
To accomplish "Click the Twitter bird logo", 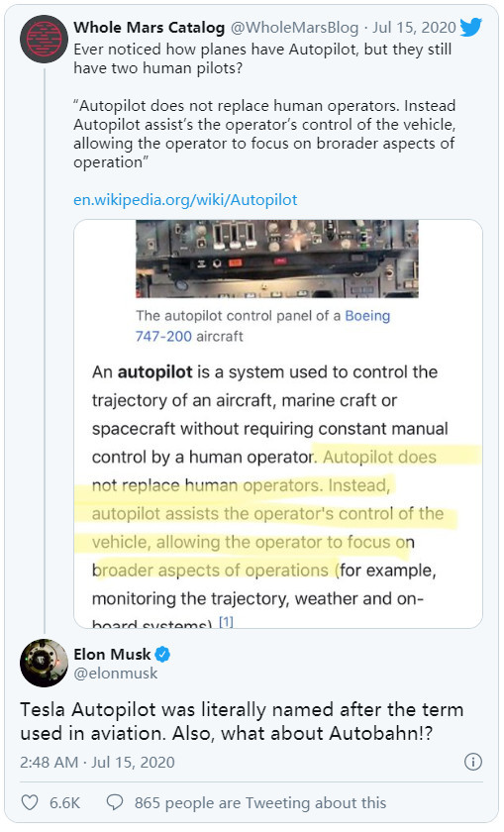I will [470, 27].
